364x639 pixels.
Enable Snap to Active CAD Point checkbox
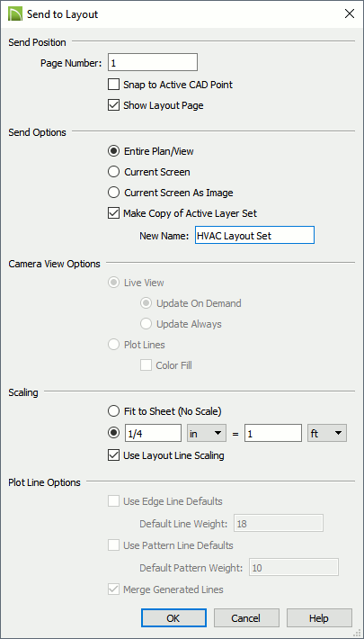click(x=113, y=85)
